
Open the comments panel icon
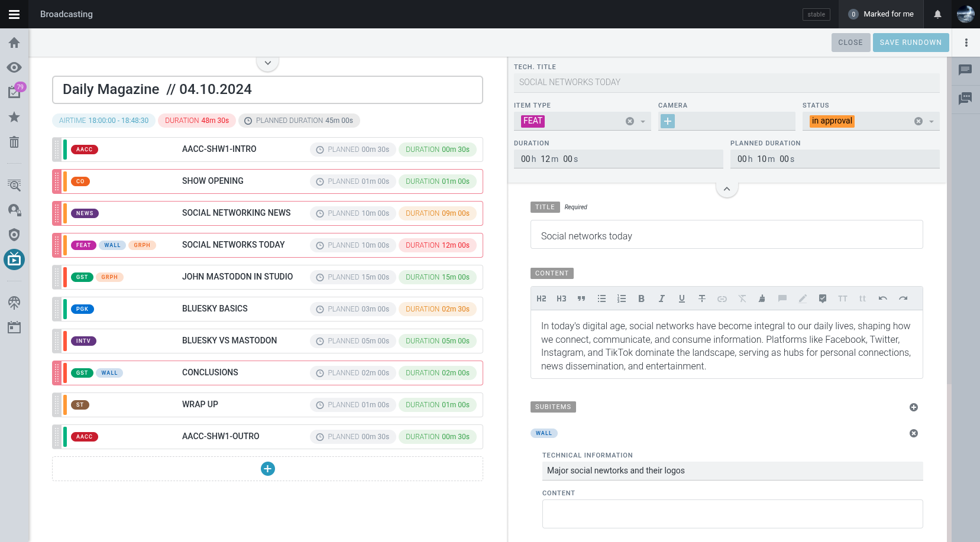(965, 70)
